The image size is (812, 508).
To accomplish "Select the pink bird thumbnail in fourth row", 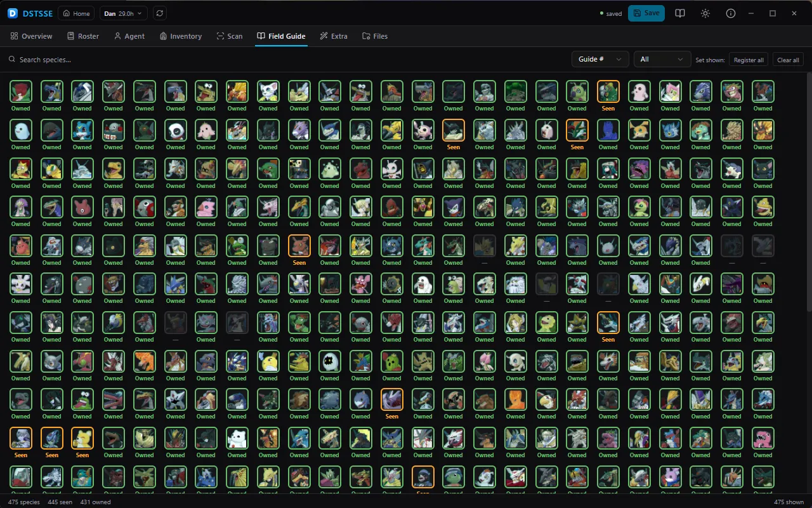I will [206, 207].
